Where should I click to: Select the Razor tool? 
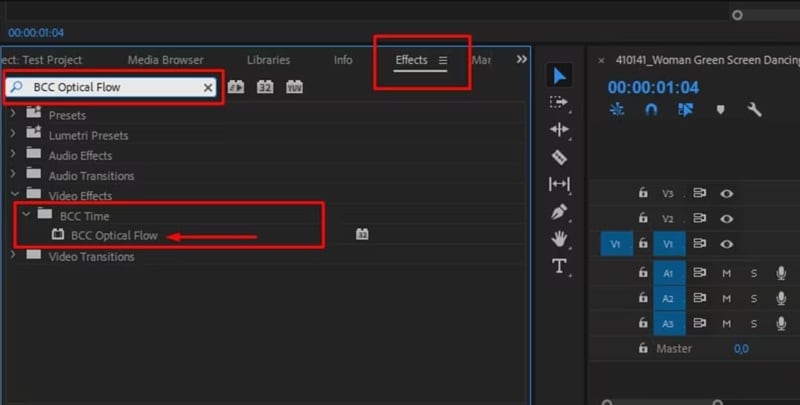click(x=559, y=157)
